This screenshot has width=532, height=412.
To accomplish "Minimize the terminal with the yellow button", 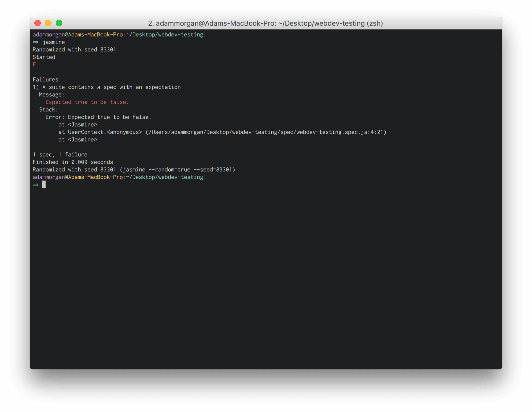I will click(48, 23).
